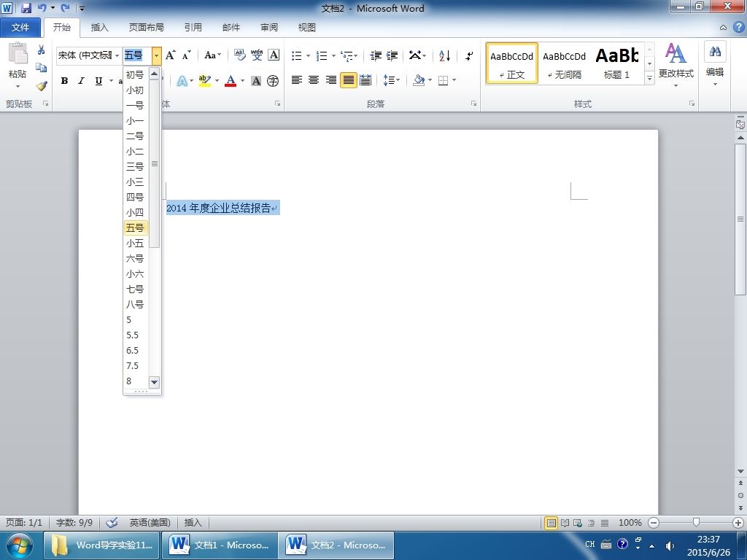Image resolution: width=747 pixels, height=560 pixels.
Task: Toggle Justify alignment
Action: pos(348,80)
